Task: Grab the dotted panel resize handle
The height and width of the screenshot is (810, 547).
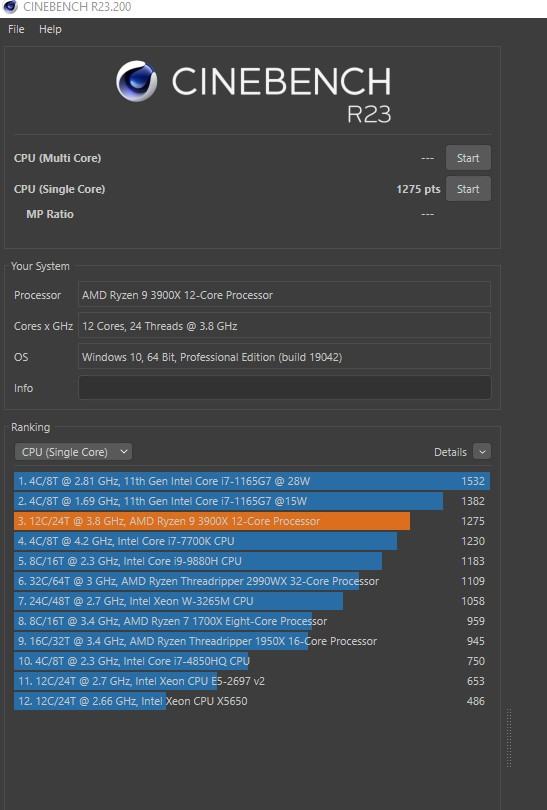Action: 509,737
